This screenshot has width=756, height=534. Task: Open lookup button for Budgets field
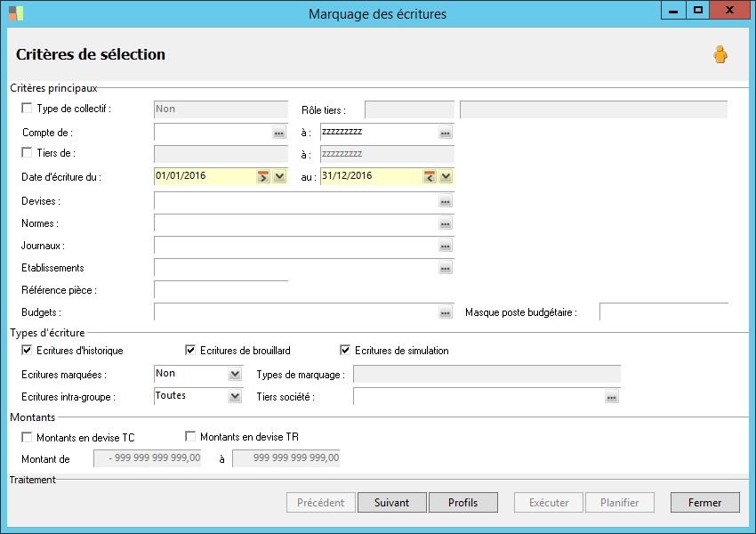446,313
